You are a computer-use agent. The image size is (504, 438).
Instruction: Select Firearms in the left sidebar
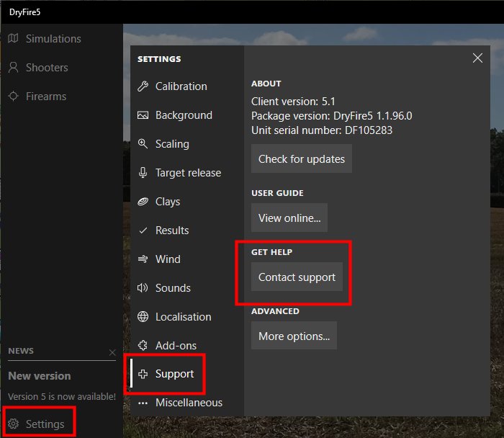click(x=45, y=97)
